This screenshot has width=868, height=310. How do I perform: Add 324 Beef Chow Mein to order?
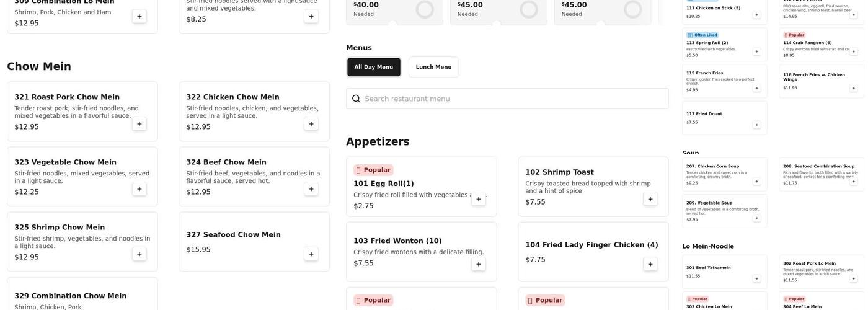(x=311, y=189)
